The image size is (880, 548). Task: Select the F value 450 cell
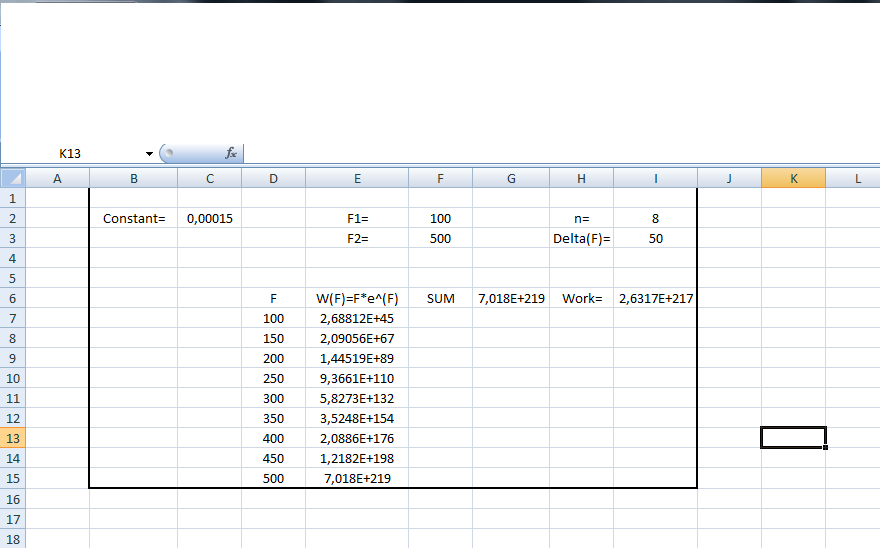pyautogui.click(x=273, y=458)
